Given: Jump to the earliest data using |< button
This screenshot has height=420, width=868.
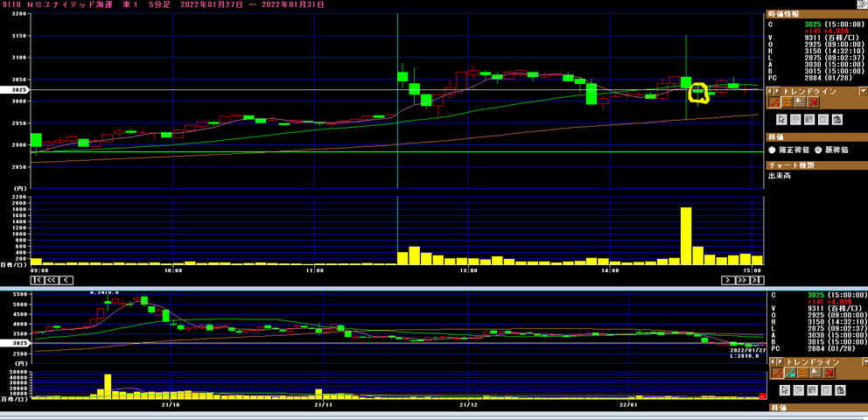Looking at the screenshot, I should 38,280.
